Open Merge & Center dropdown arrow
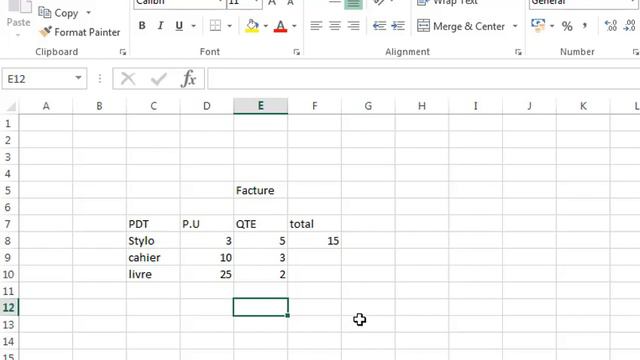This screenshot has width=640, height=360. tap(515, 26)
